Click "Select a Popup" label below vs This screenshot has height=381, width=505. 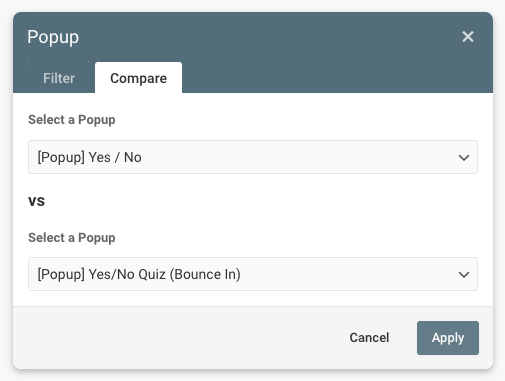(x=72, y=238)
